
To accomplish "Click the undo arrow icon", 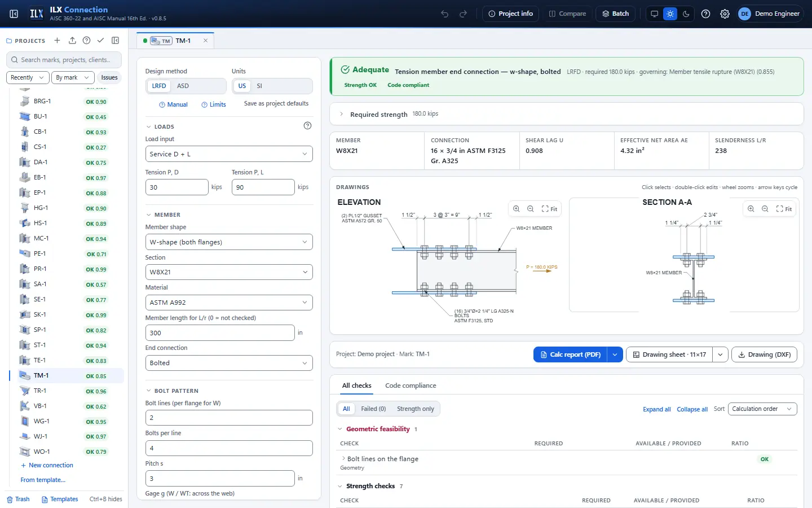I will tap(444, 14).
